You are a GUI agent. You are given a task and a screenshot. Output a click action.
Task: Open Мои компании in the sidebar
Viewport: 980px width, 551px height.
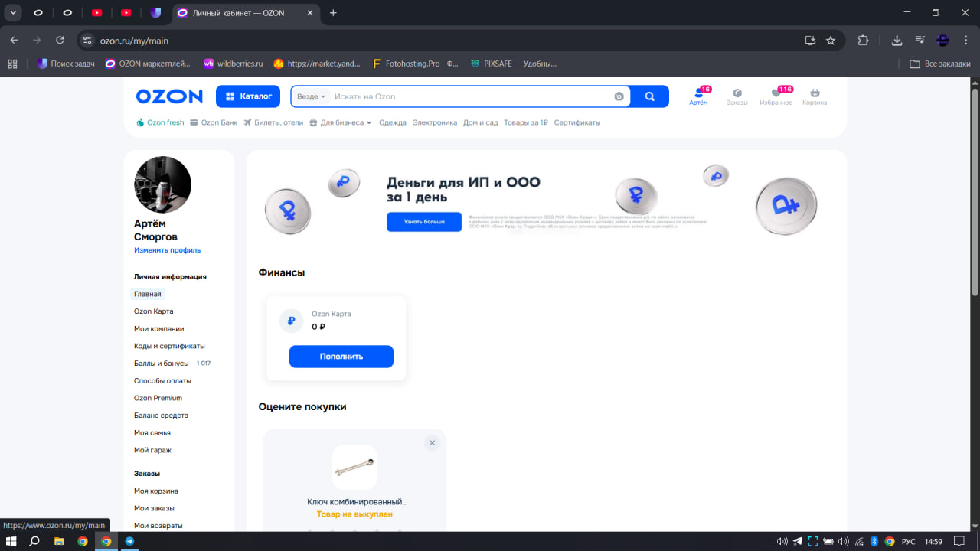pyautogui.click(x=159, y=328)
